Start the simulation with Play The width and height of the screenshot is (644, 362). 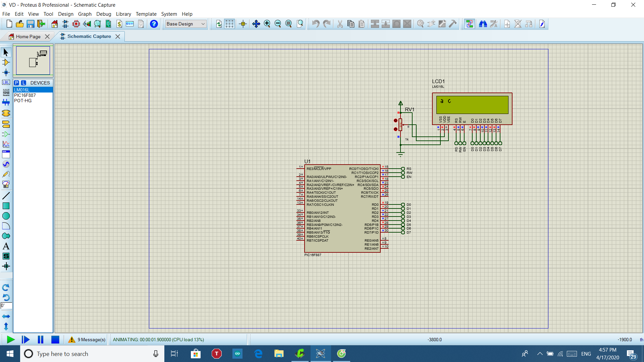coord(11,340)
